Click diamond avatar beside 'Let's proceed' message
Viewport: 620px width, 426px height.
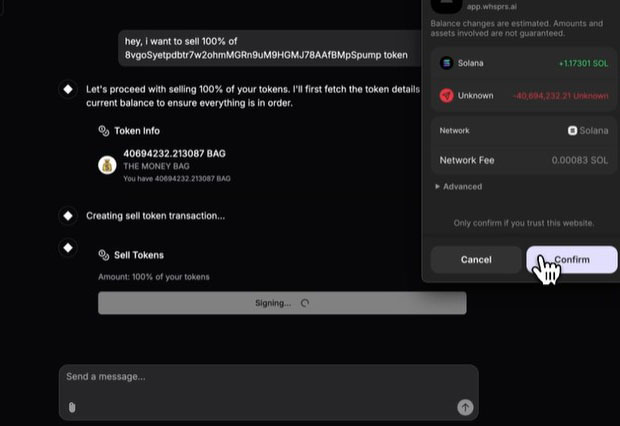pyautogui.click(x=68, y=89)
